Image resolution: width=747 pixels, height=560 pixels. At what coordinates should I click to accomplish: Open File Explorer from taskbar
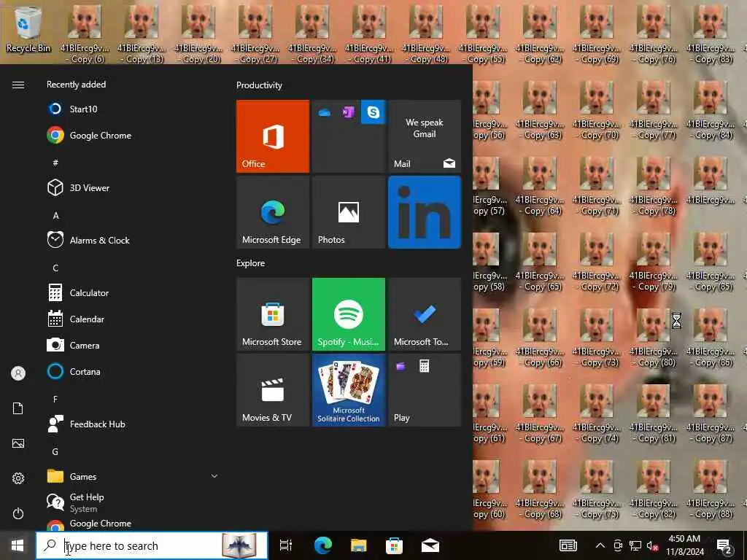click(358, 545)
